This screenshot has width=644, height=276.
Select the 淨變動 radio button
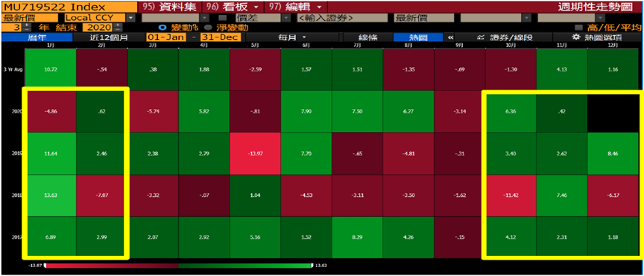[x=207, y=28]
